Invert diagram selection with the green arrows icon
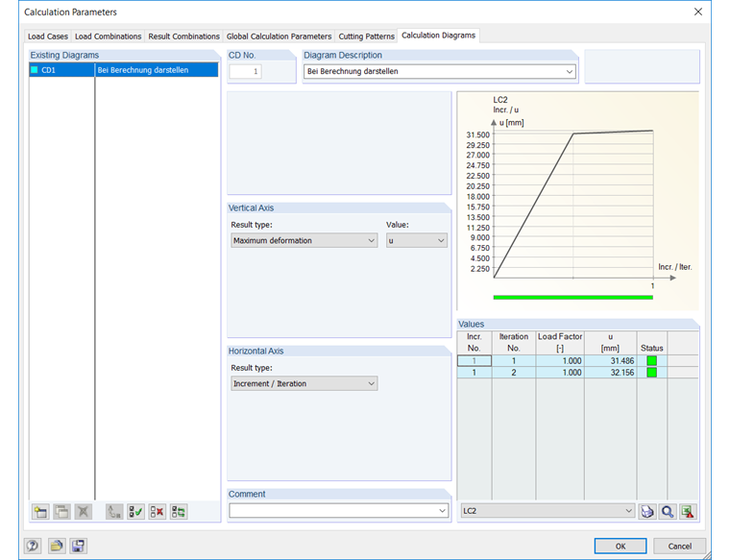Viewport: 730px width, 560px height. click(x=179, y=512)
